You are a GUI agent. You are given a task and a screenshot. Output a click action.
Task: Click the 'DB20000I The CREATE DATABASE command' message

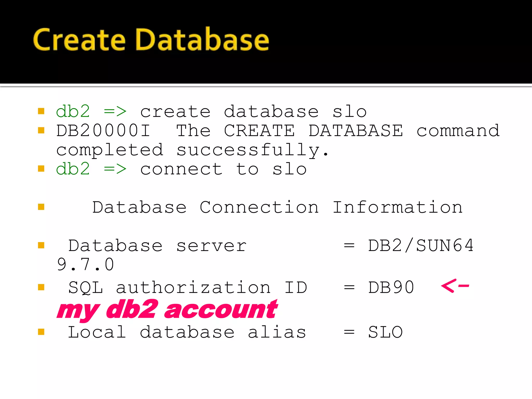coord(278,130)
